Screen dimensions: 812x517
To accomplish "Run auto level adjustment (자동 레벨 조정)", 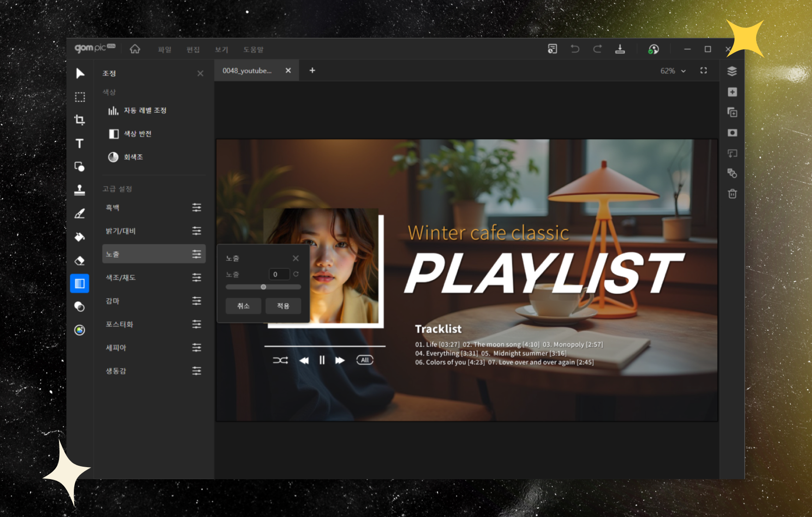I will pos(144,111).
